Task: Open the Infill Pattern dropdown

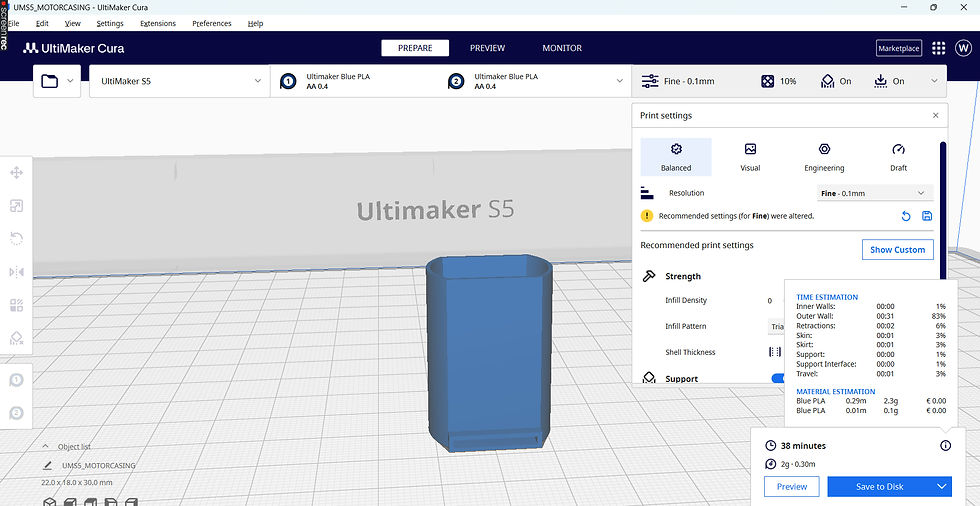Action: click(x=777, y=326)
